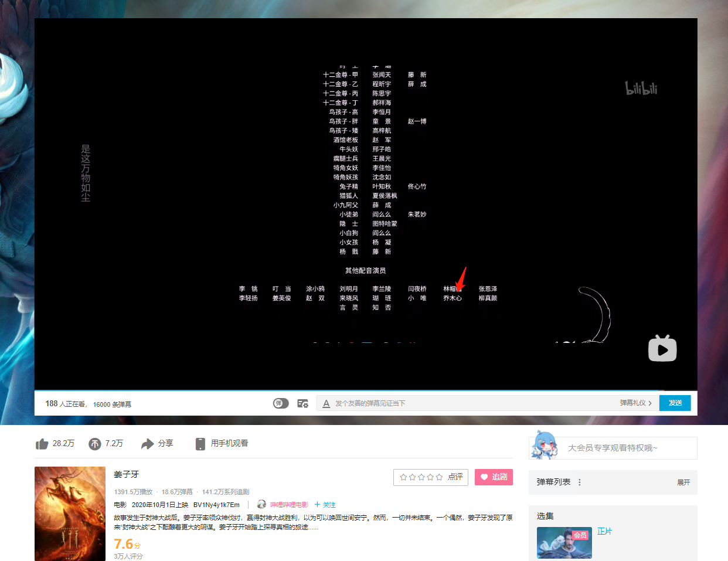
Task: Click the danmaku text input field
Action: [469, 403]
